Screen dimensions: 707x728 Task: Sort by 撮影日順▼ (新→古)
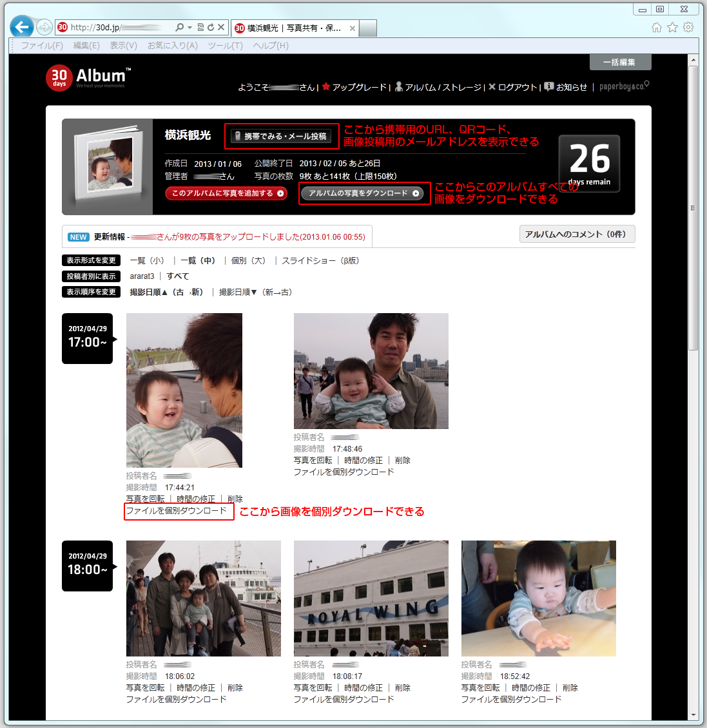(255, 292)
